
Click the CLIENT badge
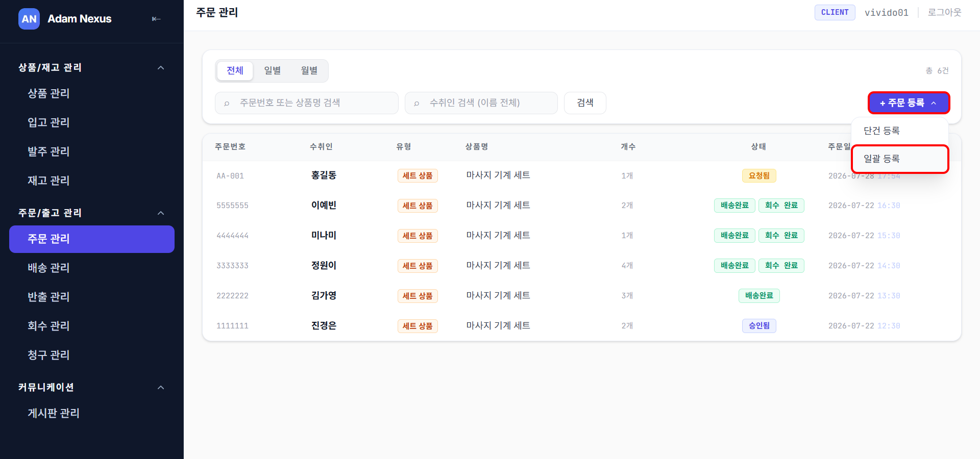[x=835, y=12]
